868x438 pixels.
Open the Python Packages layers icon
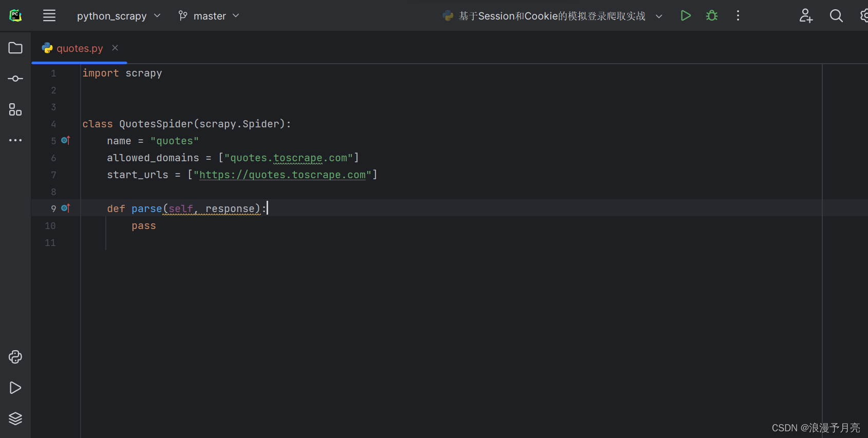click(15, 418)
